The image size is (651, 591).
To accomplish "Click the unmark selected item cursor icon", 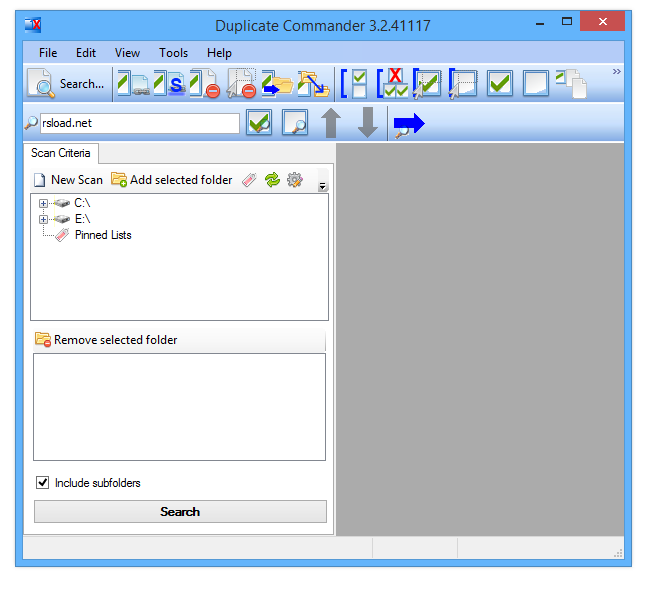I will 463,84.
